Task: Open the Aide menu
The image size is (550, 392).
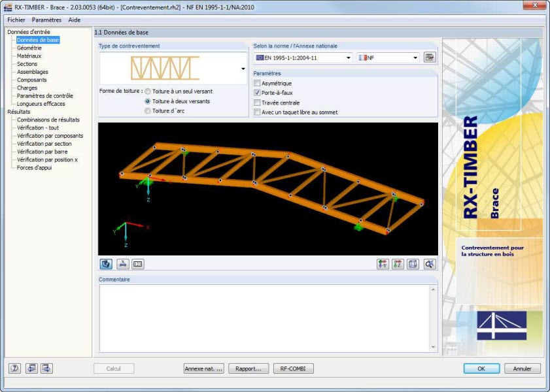Action: [75, 20]
